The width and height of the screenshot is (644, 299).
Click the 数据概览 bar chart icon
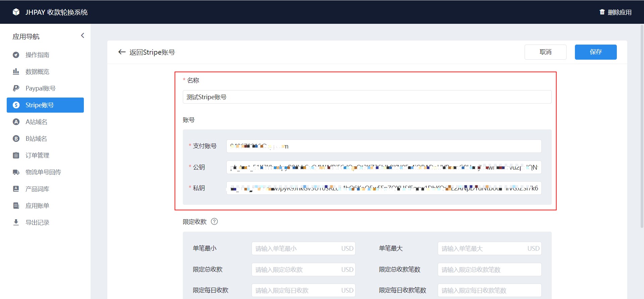point(16,71)
